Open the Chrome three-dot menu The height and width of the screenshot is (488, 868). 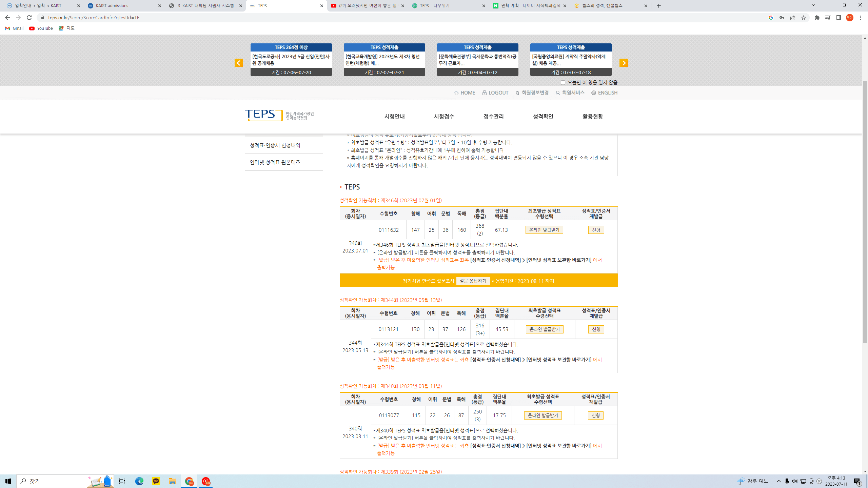click(860, 18)
